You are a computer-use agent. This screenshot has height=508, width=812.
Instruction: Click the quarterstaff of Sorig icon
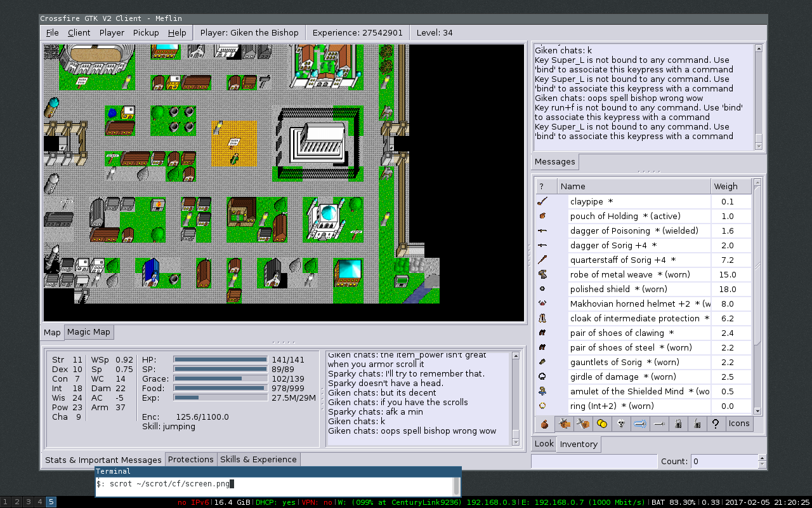point(542,260)
